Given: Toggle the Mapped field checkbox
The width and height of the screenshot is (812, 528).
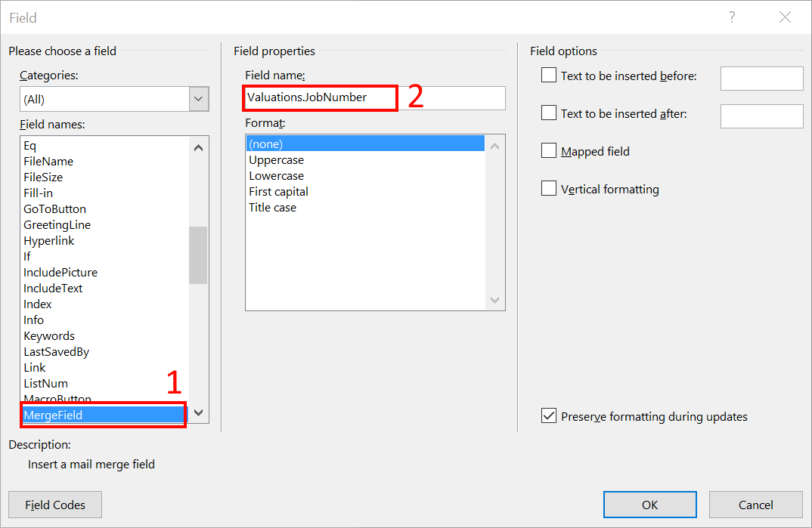Looking at the screenshot, I should click(549, 150).
